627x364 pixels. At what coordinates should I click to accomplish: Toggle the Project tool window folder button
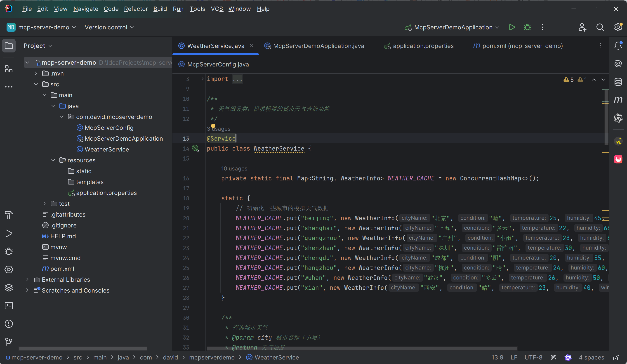point(9,46)
